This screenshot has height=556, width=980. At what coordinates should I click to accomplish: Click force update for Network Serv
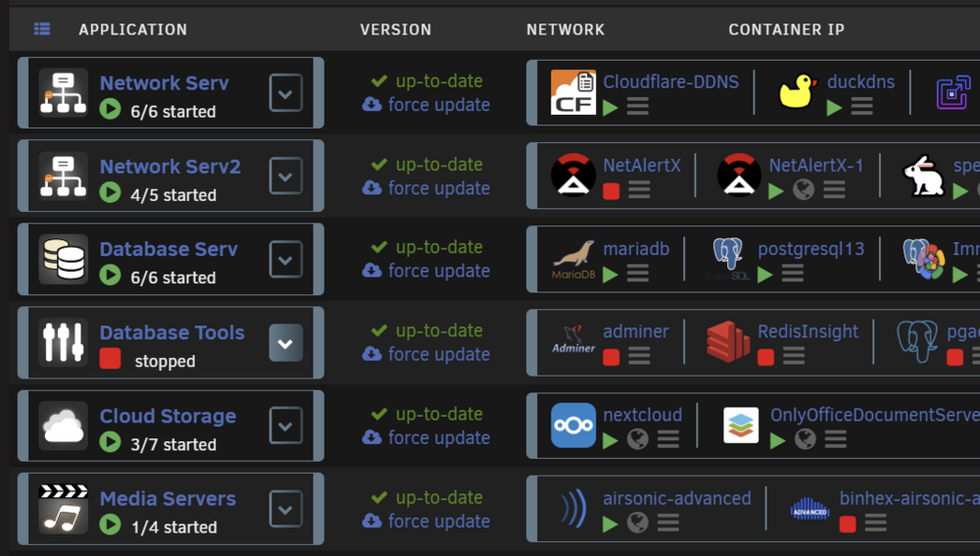click(x=426, y=105)
